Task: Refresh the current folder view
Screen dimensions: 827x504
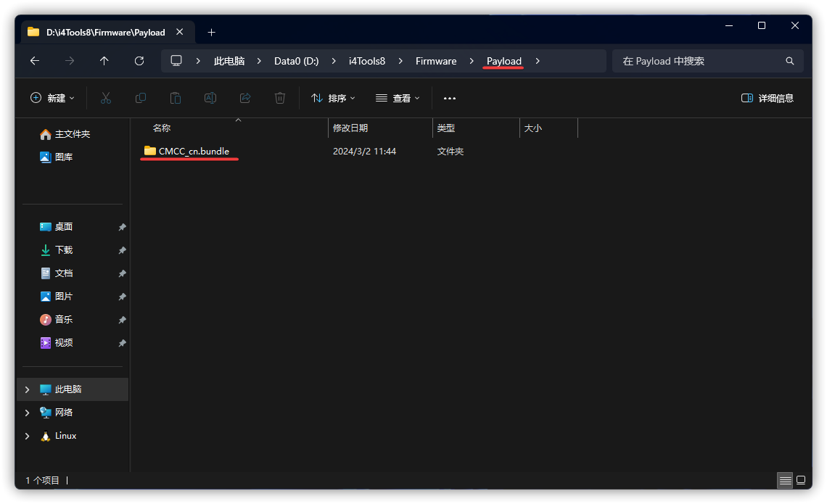Action: pyautogui.click(x=139, y=61)
